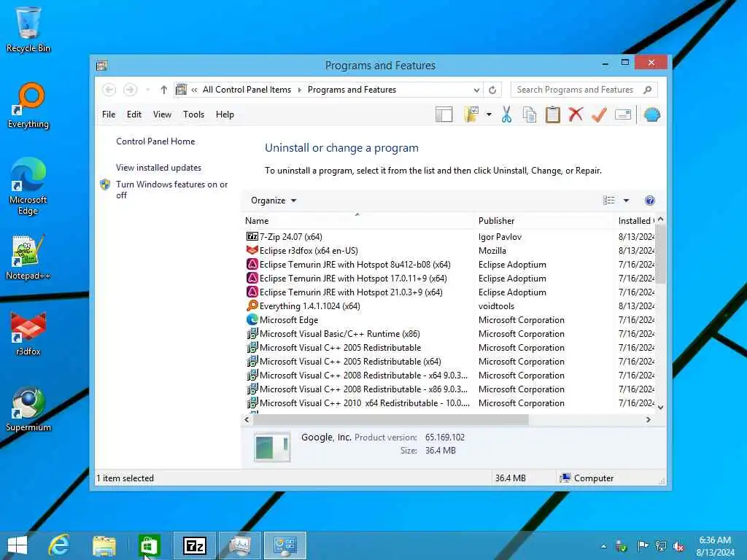This screenshot has width=747, height=560.
Task: Click the Up one level arrow
Action: tap(164, 90)
